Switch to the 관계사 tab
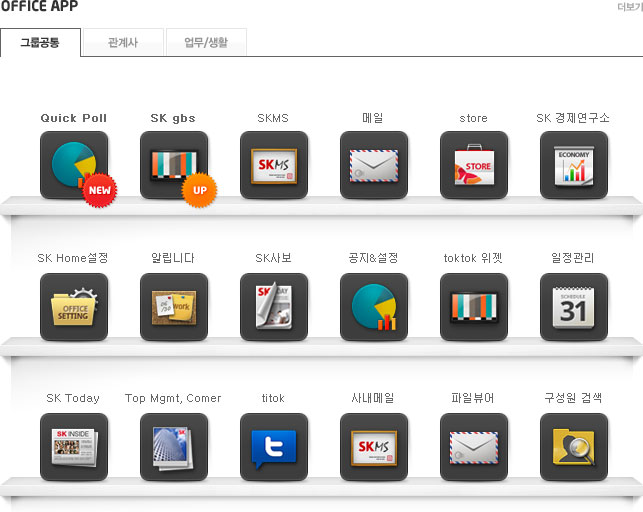 123,42
